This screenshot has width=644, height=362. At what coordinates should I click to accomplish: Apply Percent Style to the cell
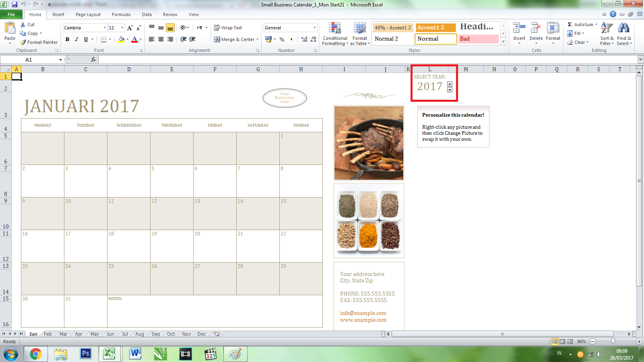point(281,40)
